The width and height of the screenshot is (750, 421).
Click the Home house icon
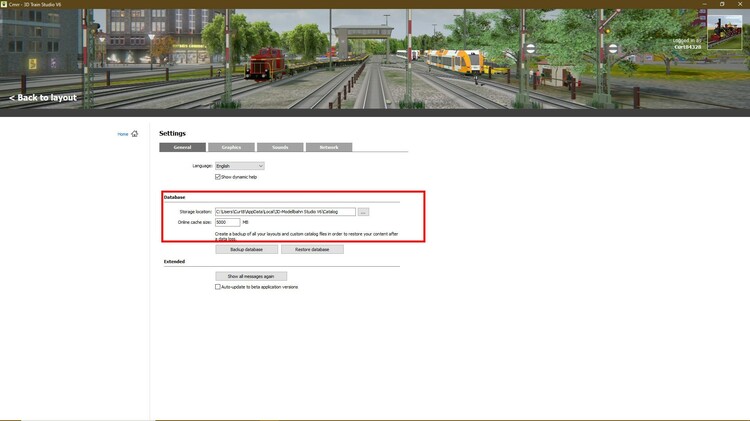click(134, 134)
